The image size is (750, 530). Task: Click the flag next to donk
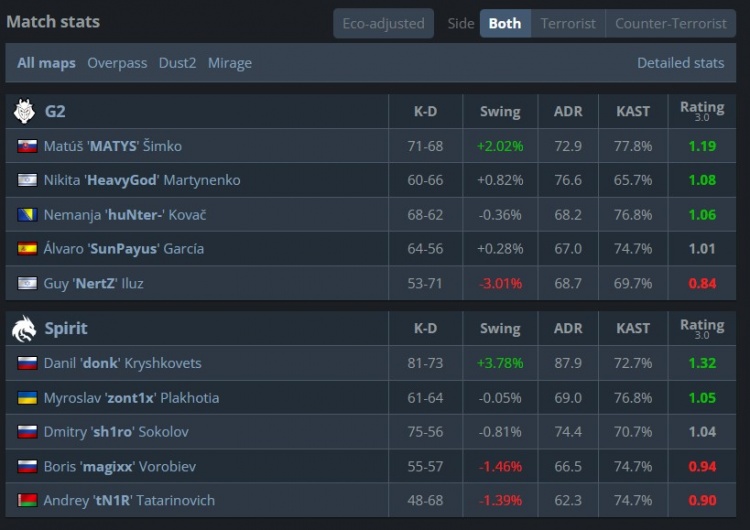(x=27, y=363)
